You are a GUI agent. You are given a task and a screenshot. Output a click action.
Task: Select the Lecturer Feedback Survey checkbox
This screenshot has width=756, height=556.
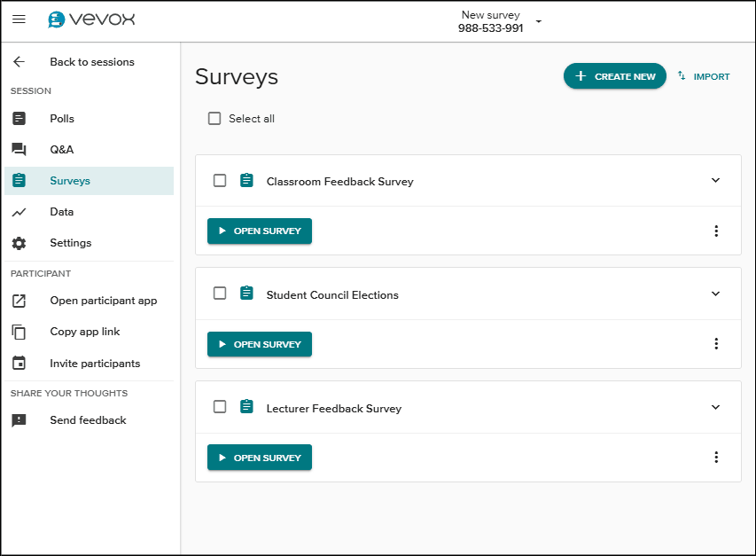pos(220,407)
